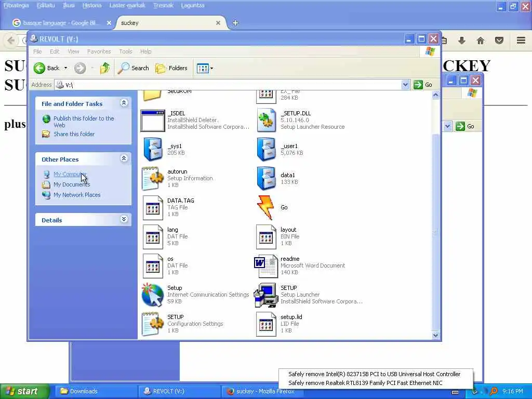Click Share this folder link
The height and width of the screenshot is (399, 532).
coord(74,134)
